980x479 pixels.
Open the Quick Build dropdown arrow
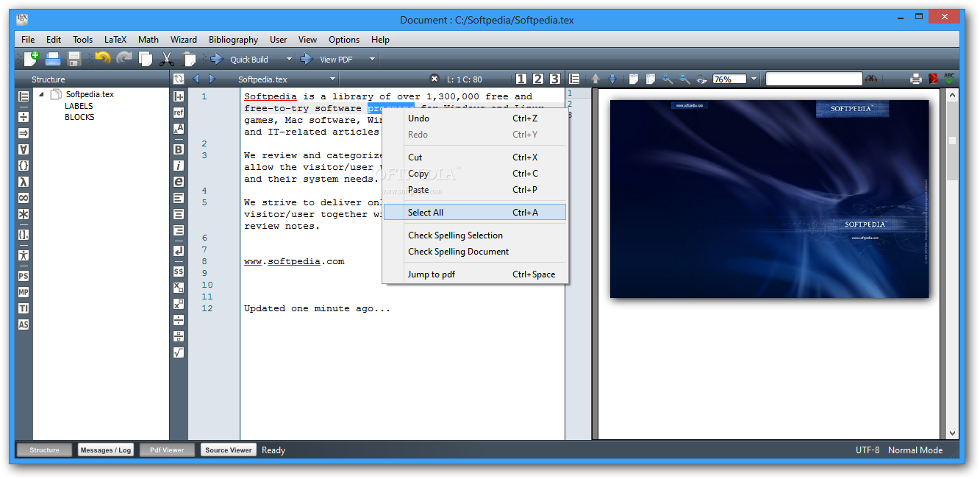(289, 59)
